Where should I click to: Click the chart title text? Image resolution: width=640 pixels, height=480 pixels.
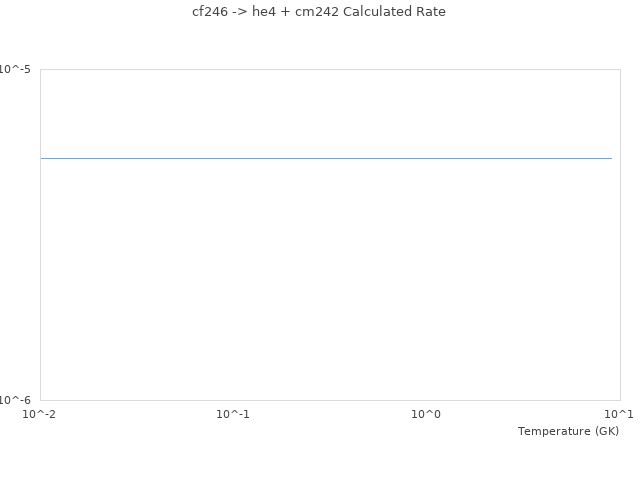point(319,12)
